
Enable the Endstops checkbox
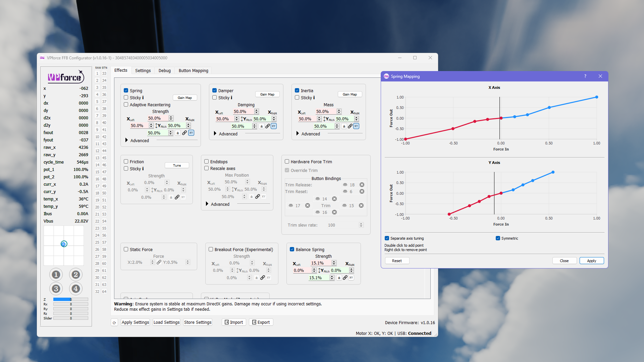[x=207, y=162]
